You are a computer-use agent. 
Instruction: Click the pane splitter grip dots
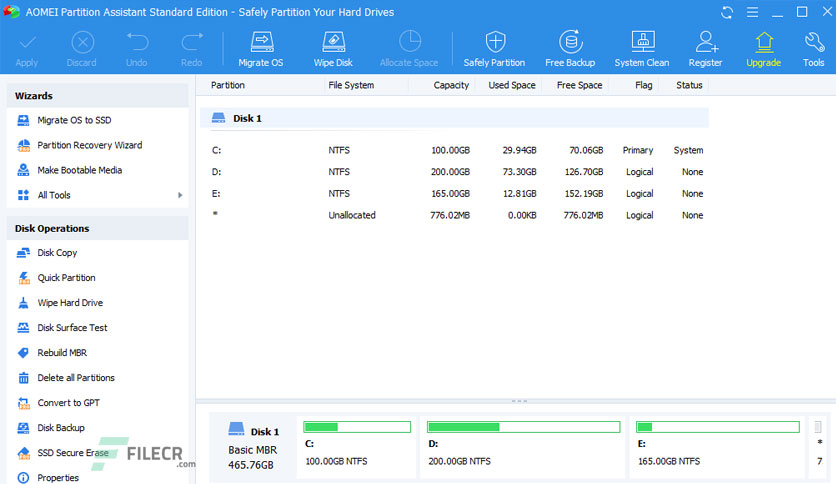519,401
